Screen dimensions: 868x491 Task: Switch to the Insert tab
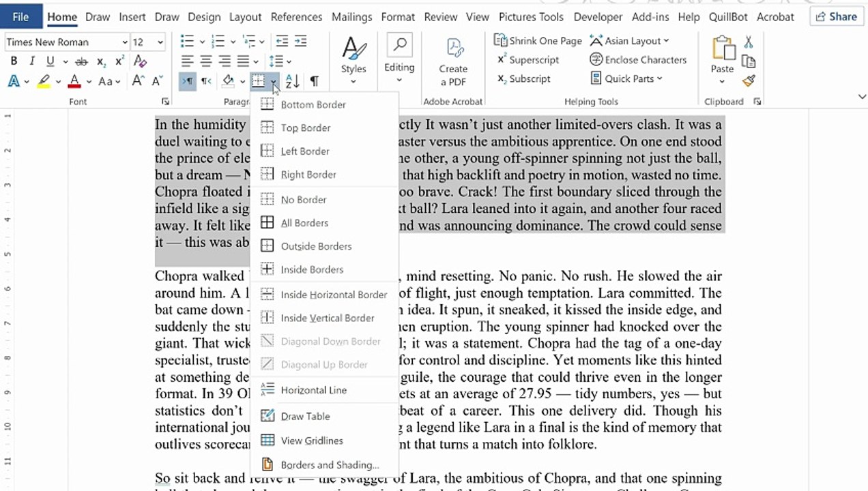point(132,16)
